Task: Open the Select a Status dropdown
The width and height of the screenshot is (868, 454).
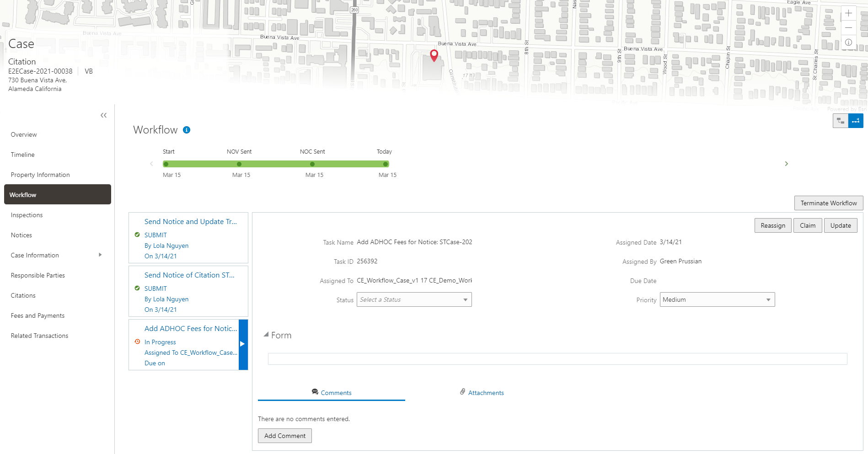Action: 413,299
